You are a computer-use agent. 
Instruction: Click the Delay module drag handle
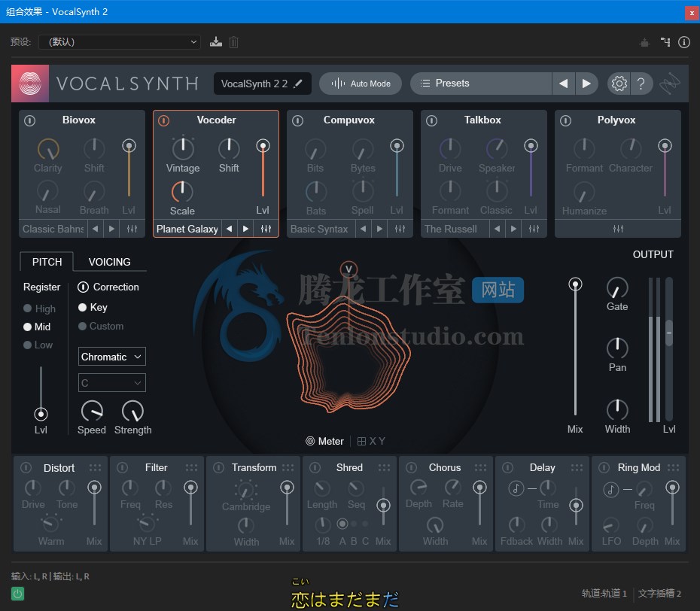coord(577,468)
